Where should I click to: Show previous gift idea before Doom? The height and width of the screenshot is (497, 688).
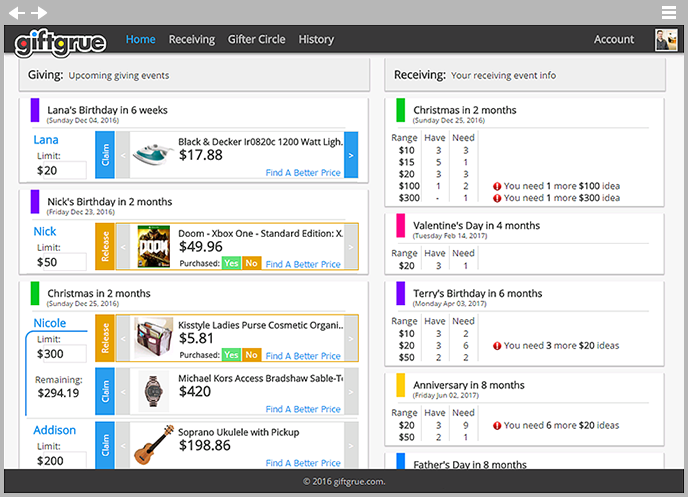[x=123, y=247]
